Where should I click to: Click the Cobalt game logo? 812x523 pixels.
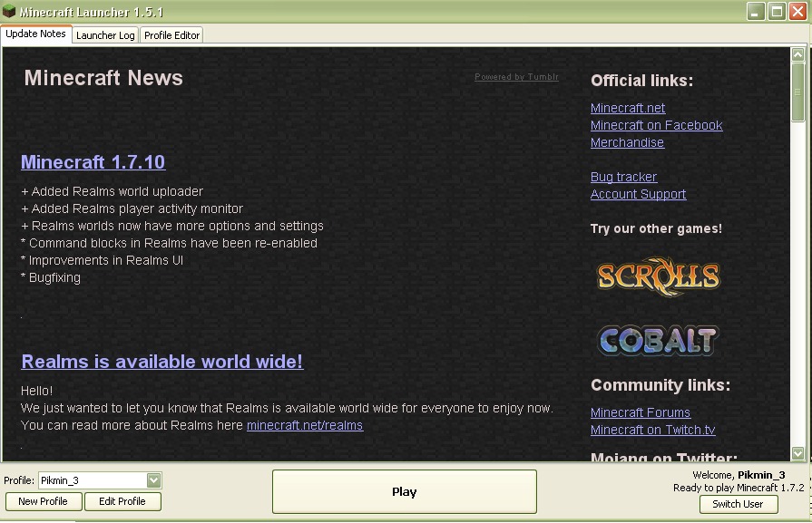(658, 341)
